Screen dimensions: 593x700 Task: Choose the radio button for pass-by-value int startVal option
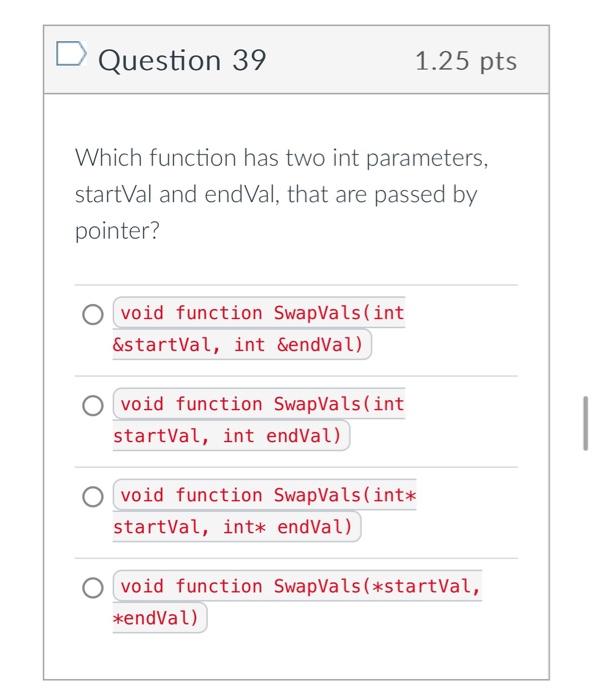pos(93,405)
